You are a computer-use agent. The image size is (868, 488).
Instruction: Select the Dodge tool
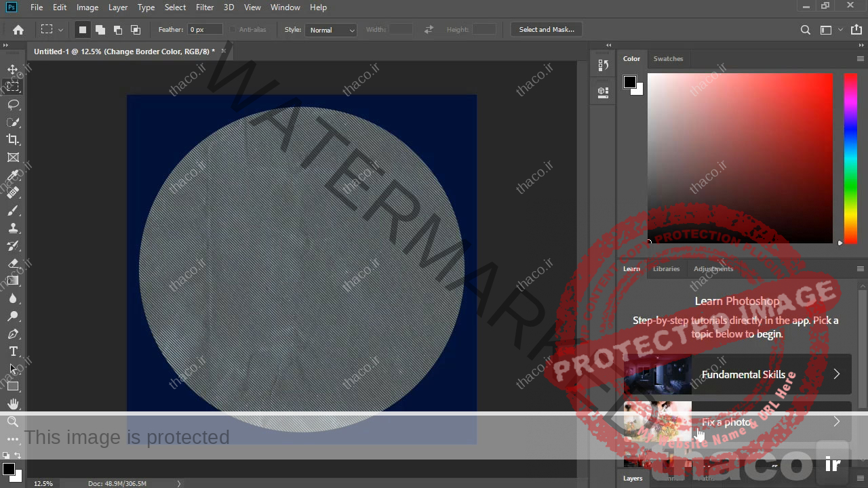tap(13, 317)
